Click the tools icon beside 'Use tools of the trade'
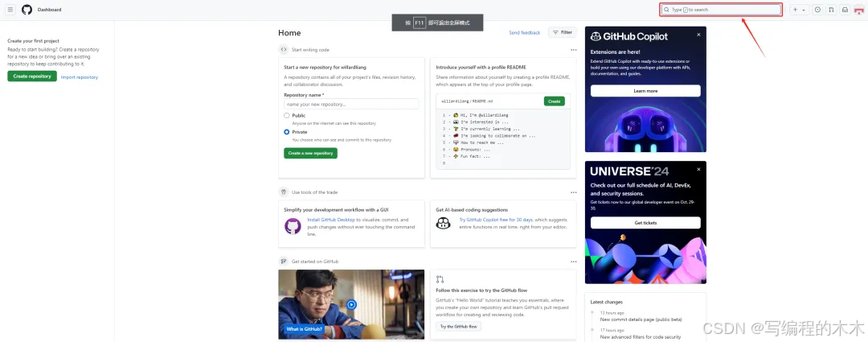Image resolution: width=868 pixels, height=342 pixels. [x=284, y=192]
